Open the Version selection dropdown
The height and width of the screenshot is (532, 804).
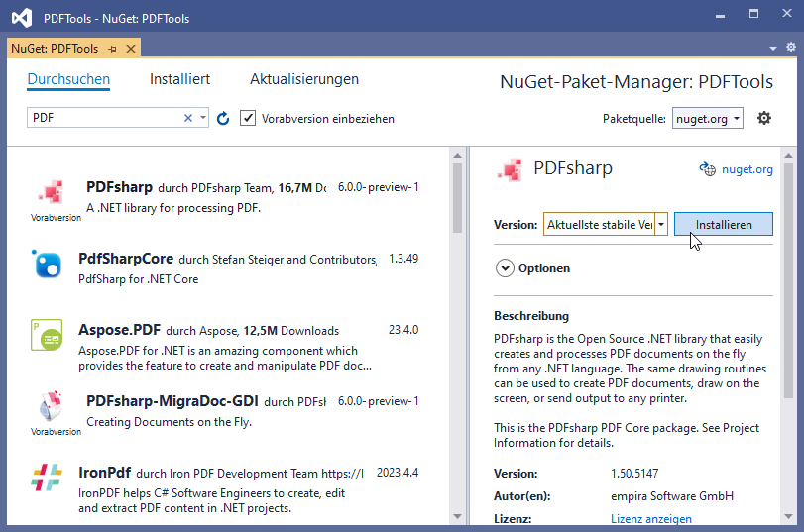661,225
